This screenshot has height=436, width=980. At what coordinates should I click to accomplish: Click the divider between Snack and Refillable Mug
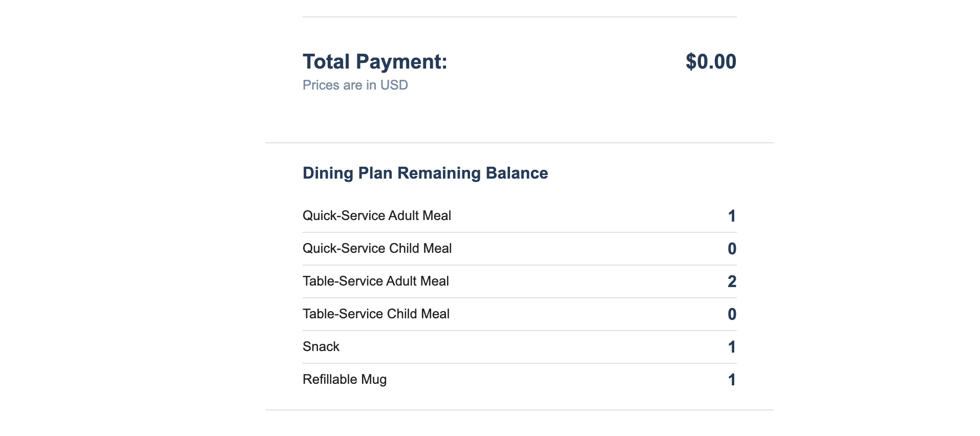coord(519,363)
